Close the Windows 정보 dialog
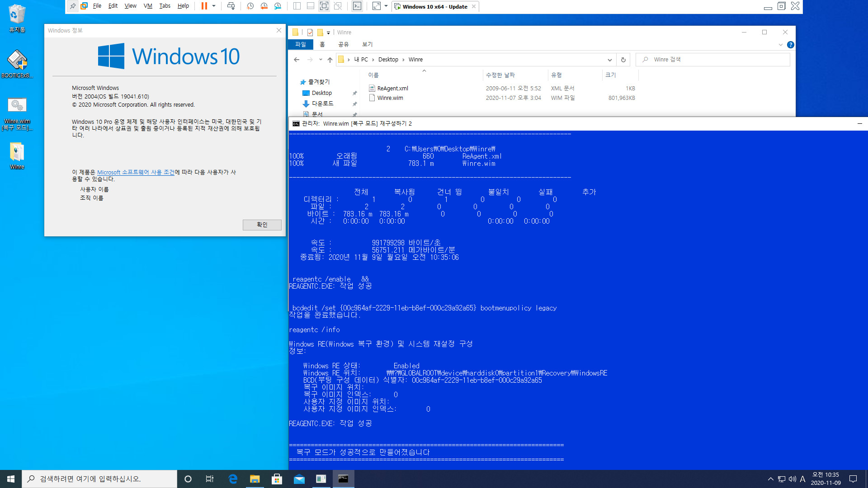868x488 pixels. coord(279,30)
